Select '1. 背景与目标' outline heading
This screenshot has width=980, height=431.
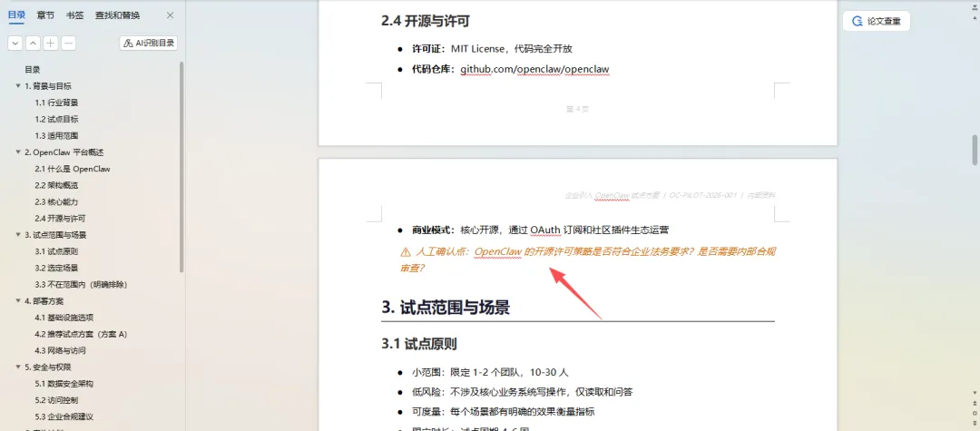[48, 86]
